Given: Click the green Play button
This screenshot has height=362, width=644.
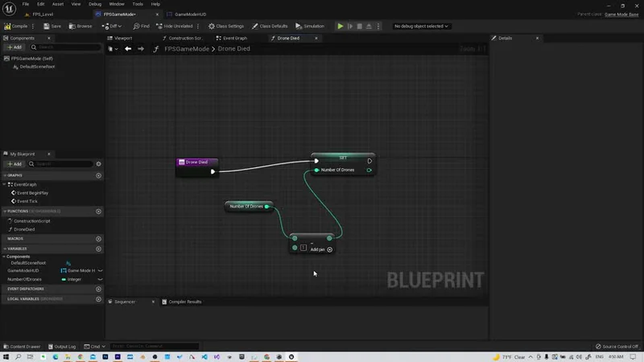Looking at the screenshot, I should coord(341,27).
